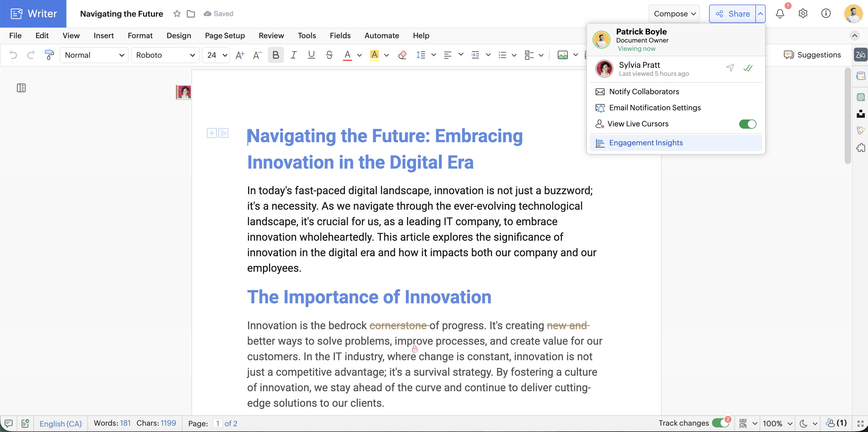Open the Compose dropdown
This screenshot has height=432, width=868.
674,14
